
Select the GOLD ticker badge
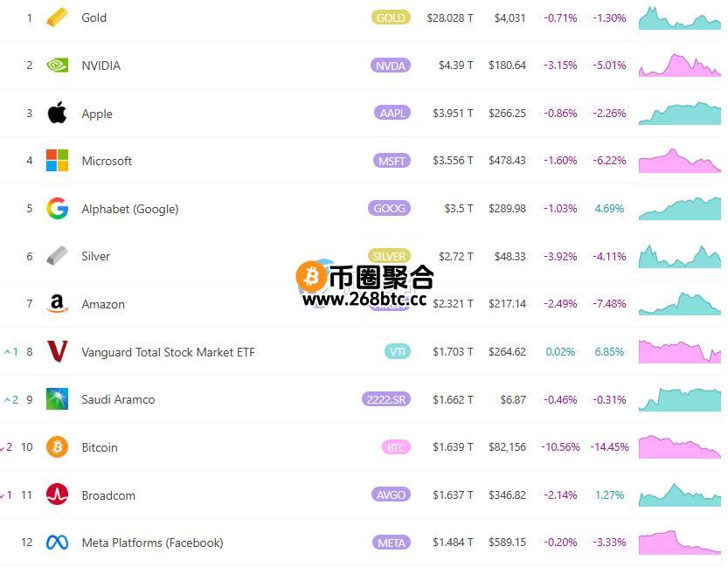[390, 17]
